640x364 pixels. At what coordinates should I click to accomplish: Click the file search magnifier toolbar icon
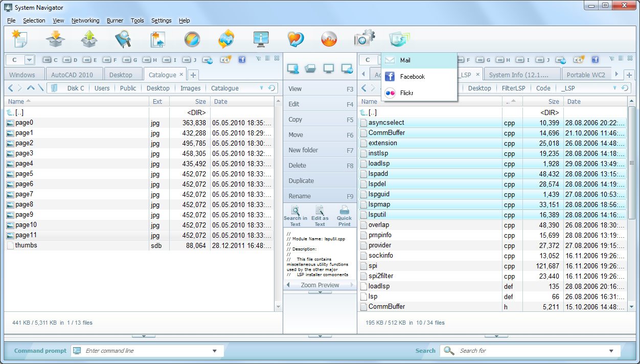point(124,38)
